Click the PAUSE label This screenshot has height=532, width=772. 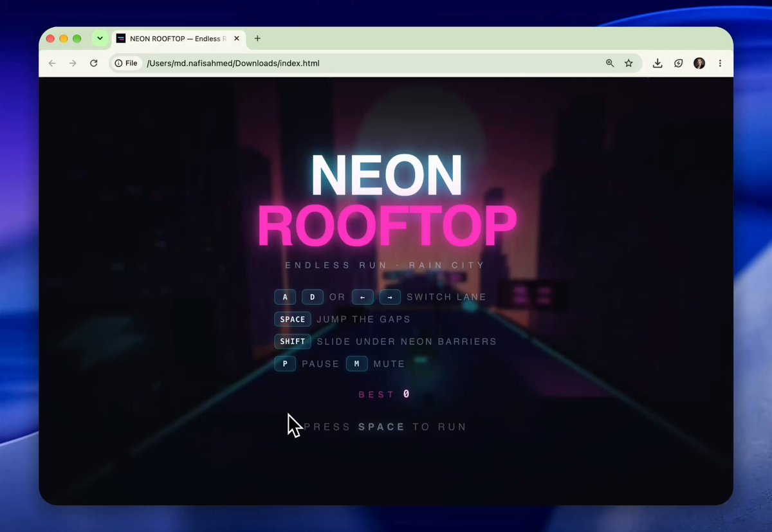coord(320,364)
